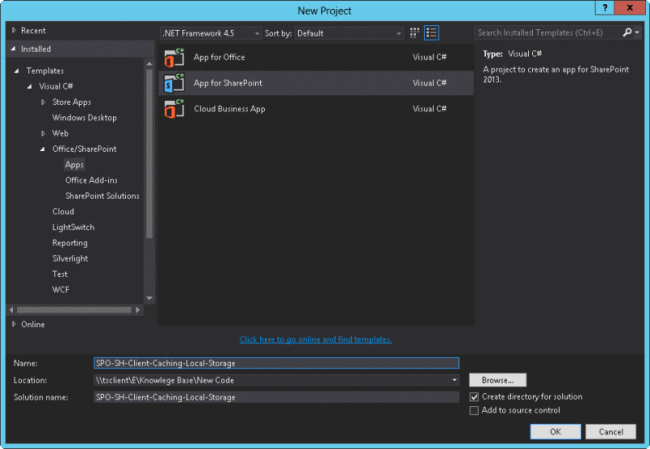Click tree vertical scrollbar up arrow
Viewport: 650px width, 449px height.
pos(149,64)
